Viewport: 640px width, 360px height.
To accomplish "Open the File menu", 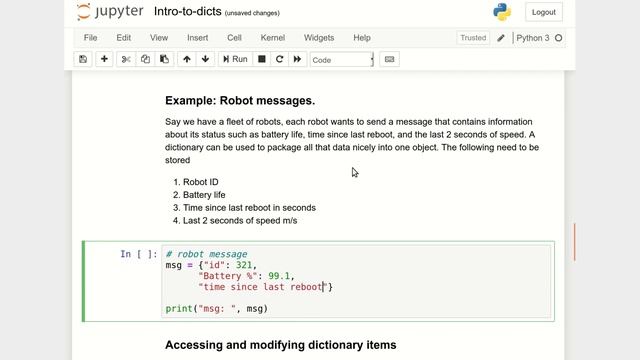I will [x=91, y=38].
